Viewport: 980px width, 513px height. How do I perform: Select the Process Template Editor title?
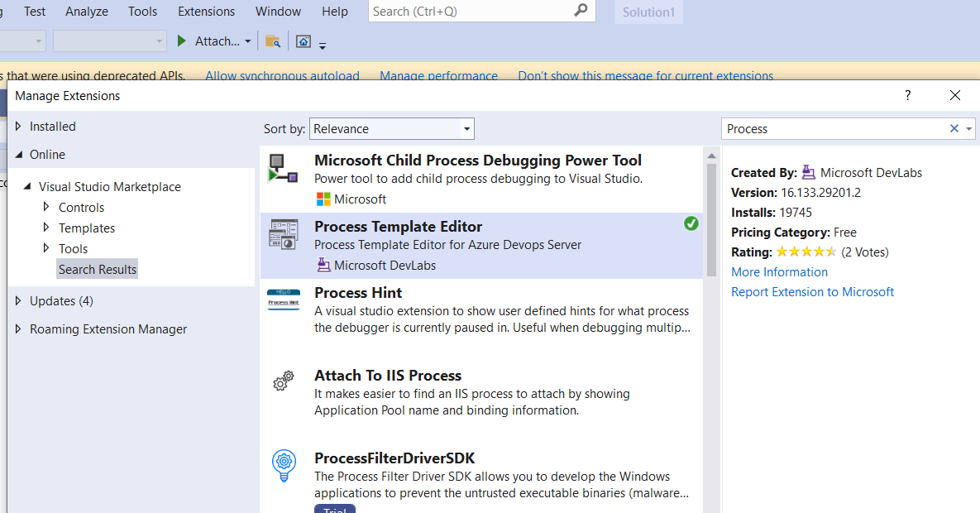[x=398, y=227]
